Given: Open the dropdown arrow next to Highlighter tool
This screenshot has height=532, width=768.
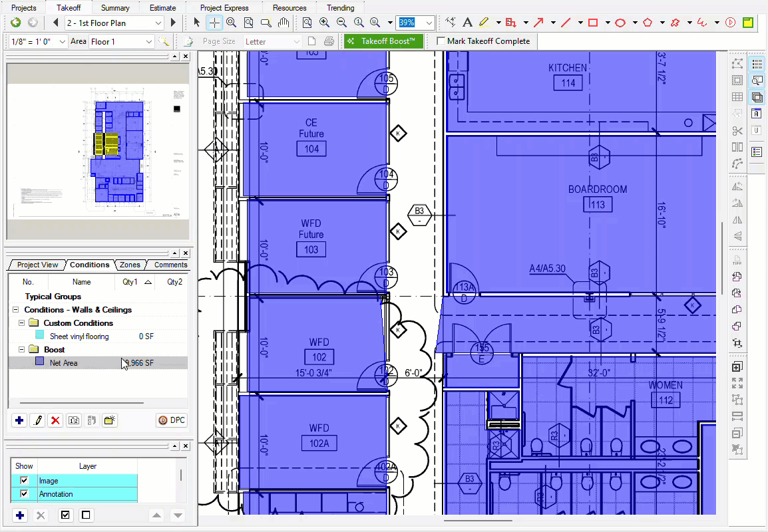Looking at the screenshot, I should tap(498, 23).
